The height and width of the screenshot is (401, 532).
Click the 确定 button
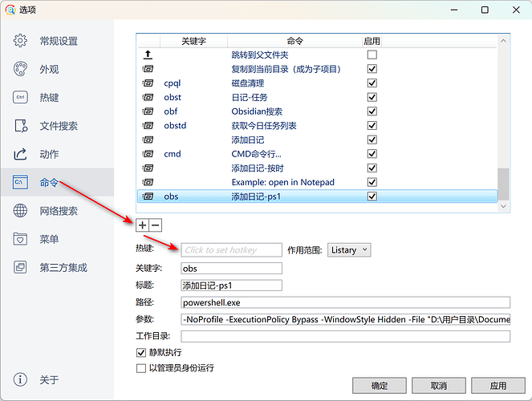380,386
